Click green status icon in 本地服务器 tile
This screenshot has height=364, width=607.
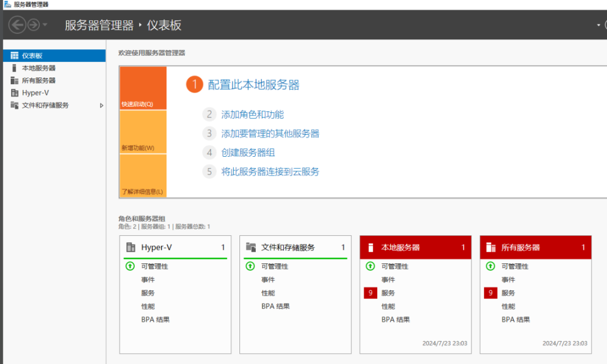coord(370,266)
